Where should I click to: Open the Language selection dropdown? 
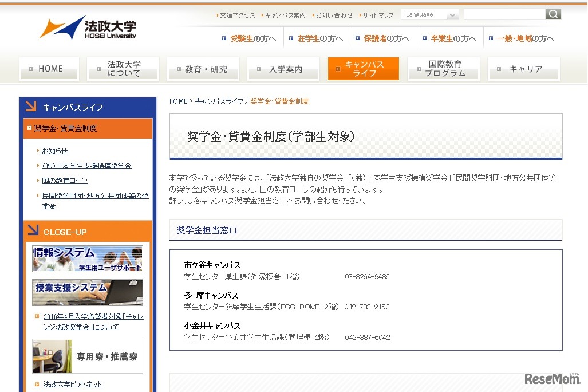pos(430,14)
